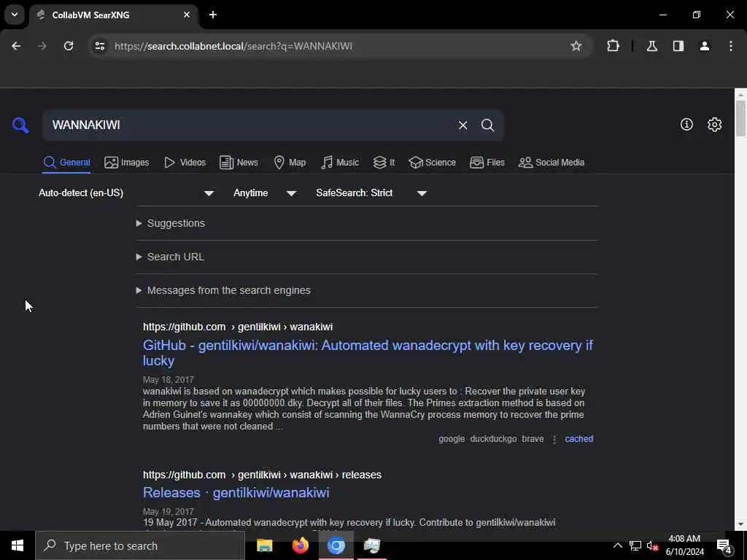Open File Explorer from the taskbar
747x560 pixels.
(264, 545)
